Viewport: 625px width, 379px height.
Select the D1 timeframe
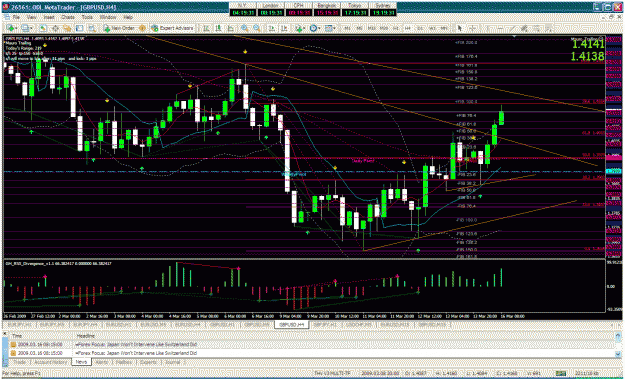pos(420,28)
